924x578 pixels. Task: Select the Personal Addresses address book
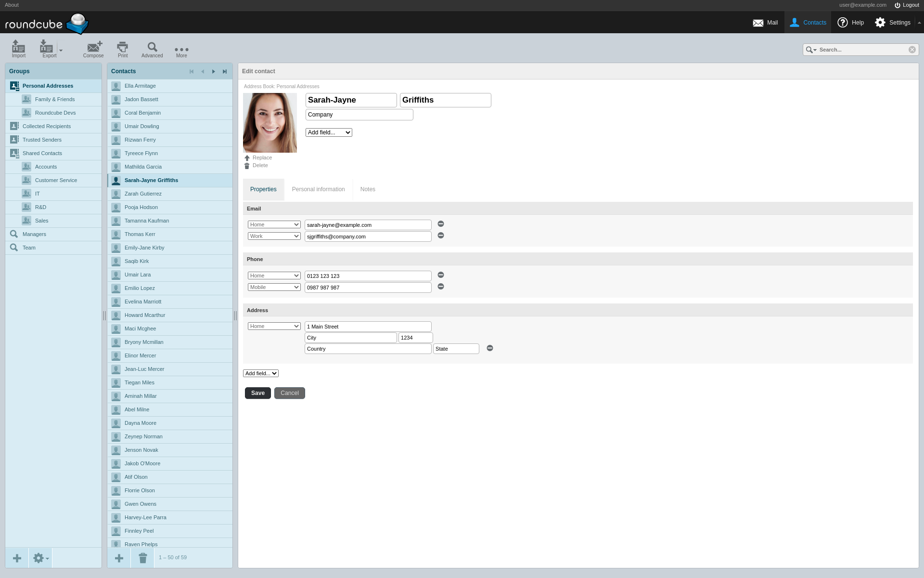point(53,86)
